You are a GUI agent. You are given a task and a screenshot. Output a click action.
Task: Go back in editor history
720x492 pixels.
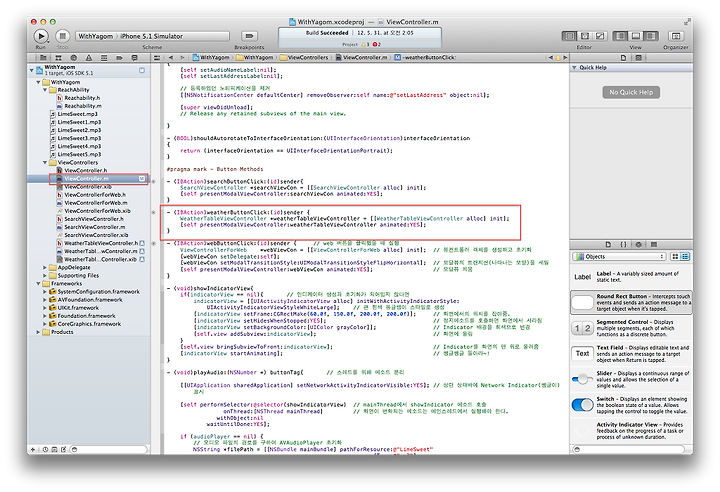171,58
